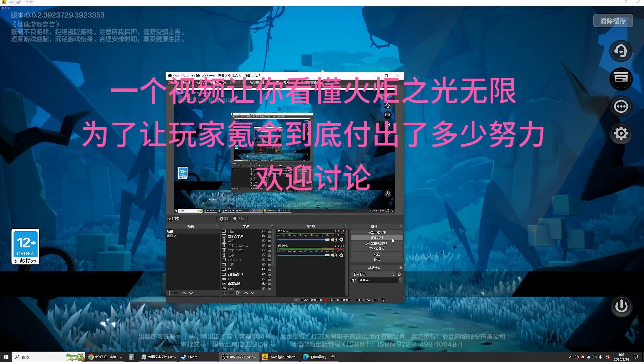Toggle lock on 歌词 source
Image resolution: width=644 pixels, height=362 pixels.
(269, 264)
